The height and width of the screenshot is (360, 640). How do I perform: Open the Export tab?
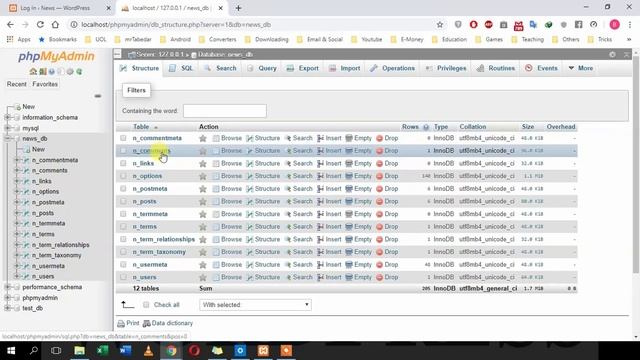point(302,68)
